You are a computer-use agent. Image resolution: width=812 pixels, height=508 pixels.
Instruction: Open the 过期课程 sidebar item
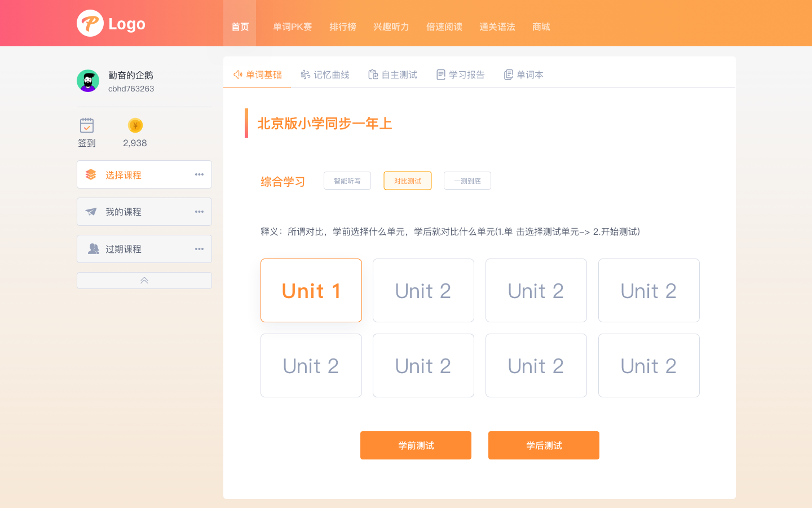click(x=144, y=249)
